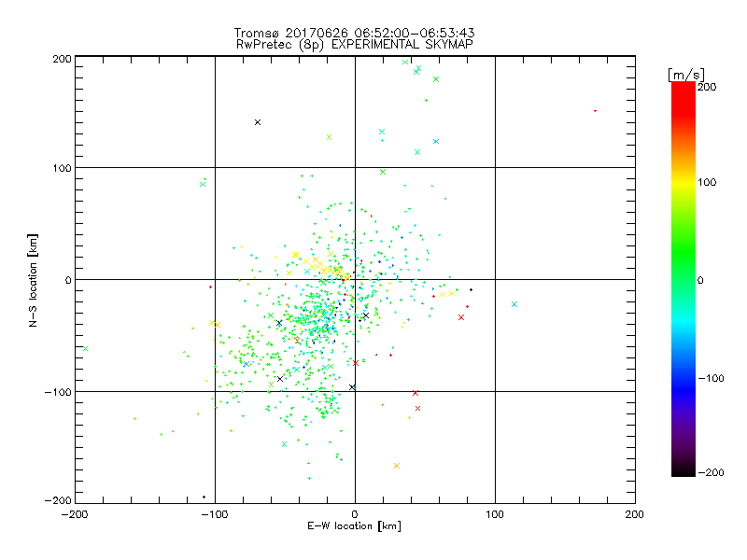
Task: Click the black dot just above the bottom axis
Action: [x=204, y=497]
